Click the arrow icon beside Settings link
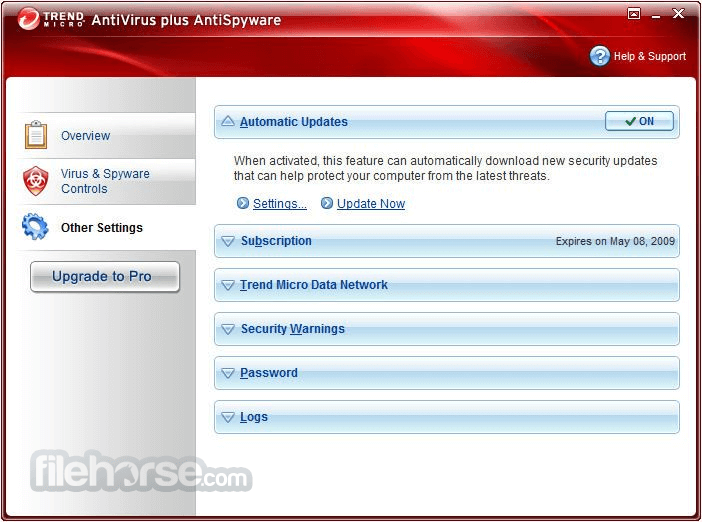The width and height of the screenshot is (702, 522). (243, 203)
